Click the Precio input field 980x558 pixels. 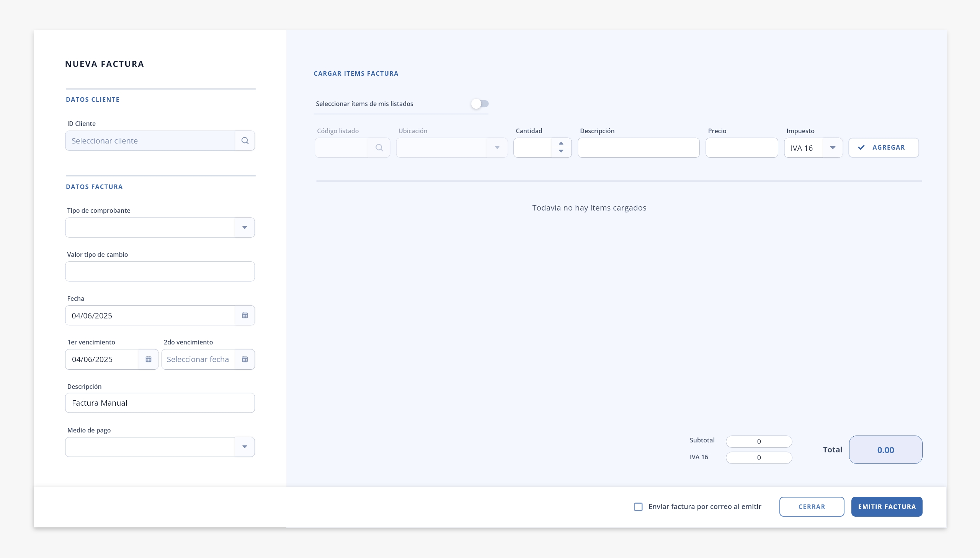[x=742, y=148]
